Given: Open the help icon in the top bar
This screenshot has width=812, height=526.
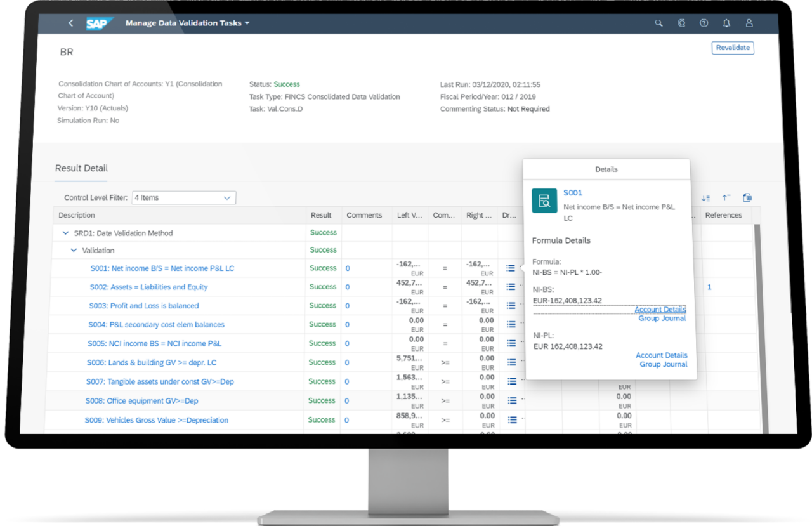Looking at the screenshot, I should click(704, 23).
